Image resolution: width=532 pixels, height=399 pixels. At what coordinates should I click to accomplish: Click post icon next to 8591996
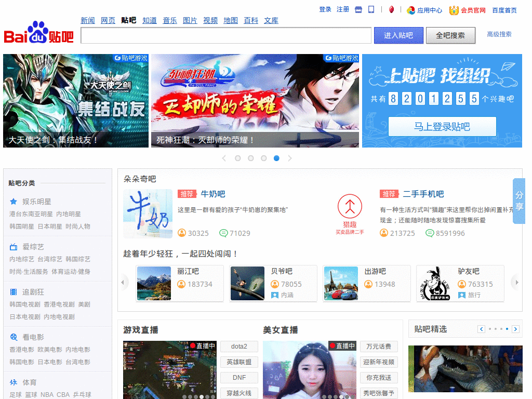point(430,233)
